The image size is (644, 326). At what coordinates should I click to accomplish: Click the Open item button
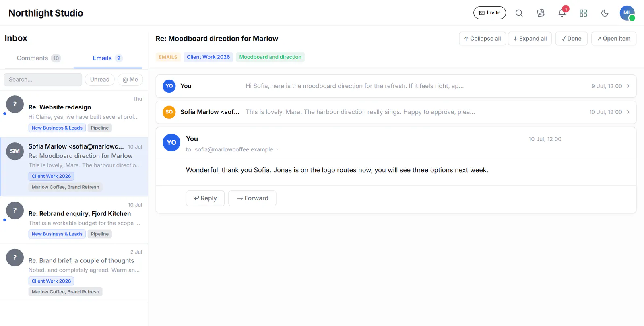[x=614, y=39]
